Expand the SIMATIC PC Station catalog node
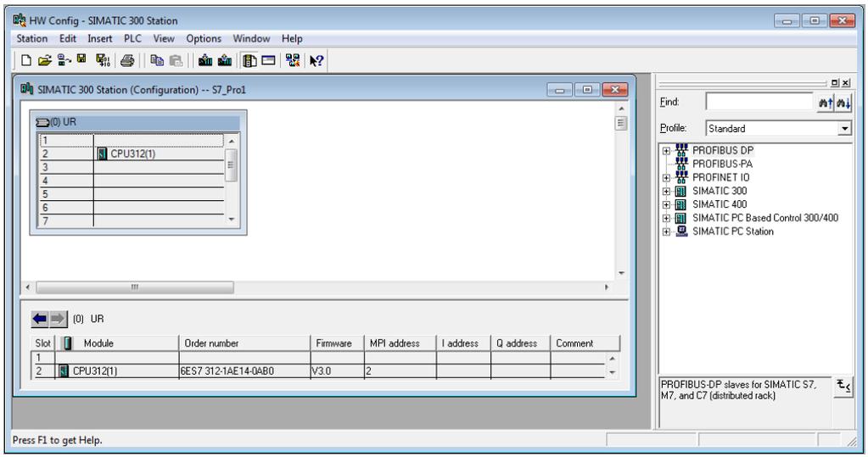The height and width of the screenshot is (457, 868). (x=667, y=231)
